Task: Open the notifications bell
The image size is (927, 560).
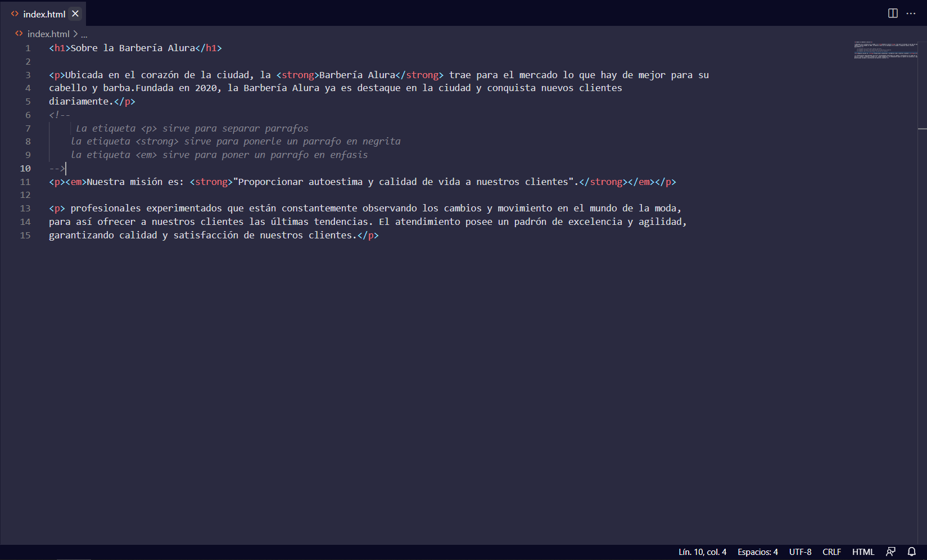Action: (x=912, y=552)
